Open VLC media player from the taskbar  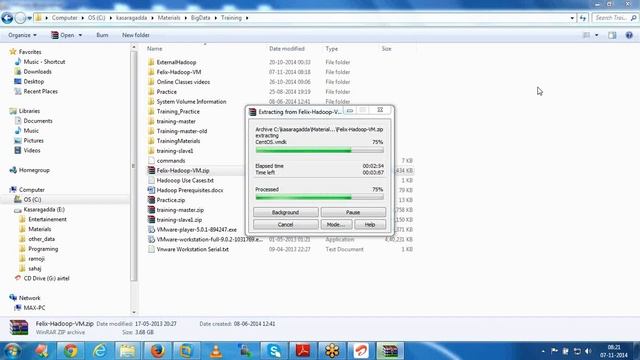pos(216,351)
